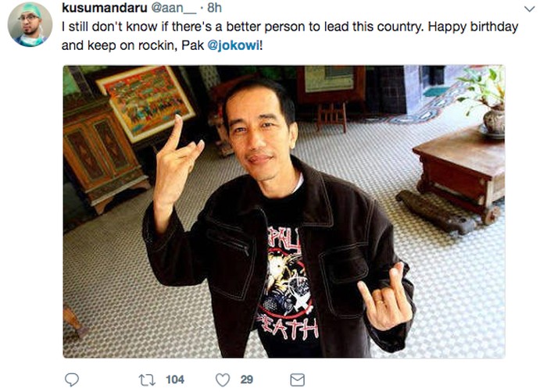The width and height of the screenshot is (547, 392).
Task: Open the @jokowi mention link
Action: 234,46
